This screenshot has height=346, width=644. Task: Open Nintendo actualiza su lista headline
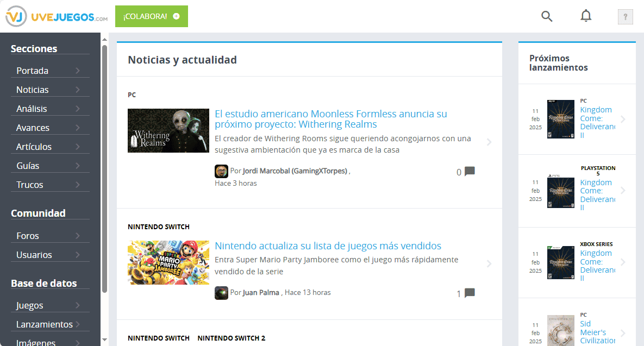tap(328, 246)
